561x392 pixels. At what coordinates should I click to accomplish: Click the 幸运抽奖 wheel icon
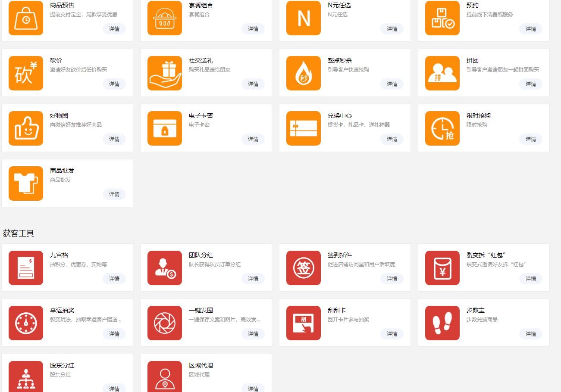tap(26, 323)
